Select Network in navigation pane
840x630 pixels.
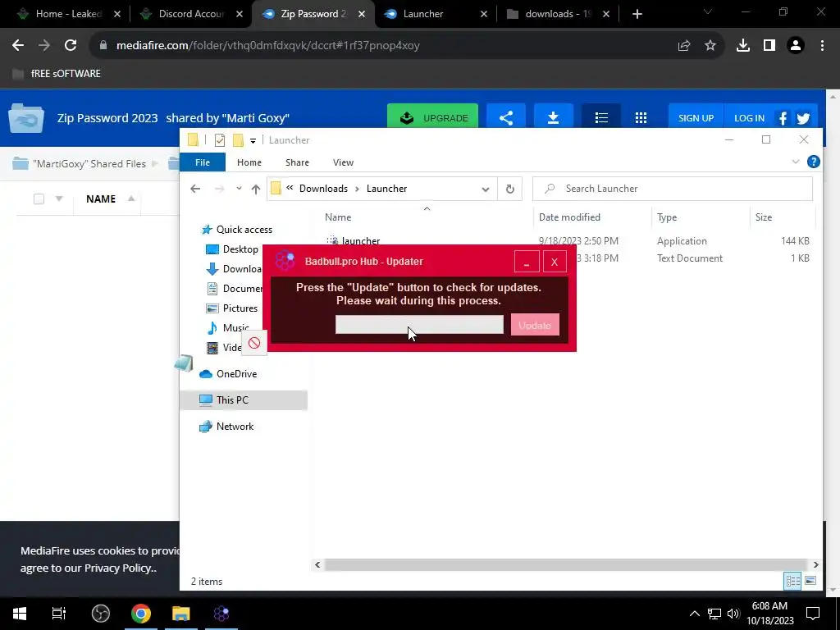(x=235, y=427)
